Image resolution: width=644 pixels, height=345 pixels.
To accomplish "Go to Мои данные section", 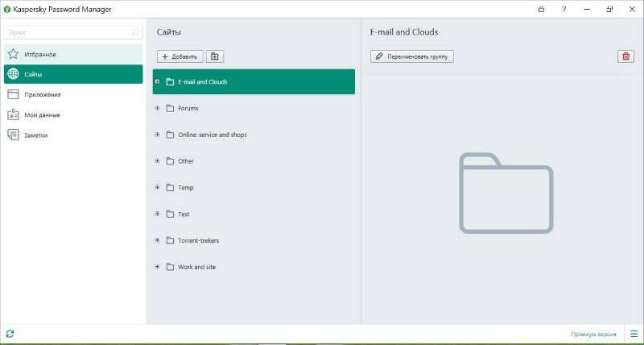I will click(x=72, y=114).
